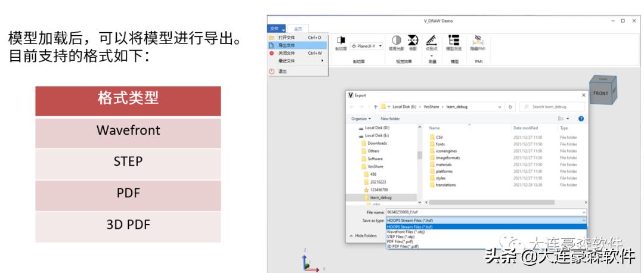Screen dimensions: 644x273
Task: Select the materials folder in file list
Action: (x=441, y=165)
